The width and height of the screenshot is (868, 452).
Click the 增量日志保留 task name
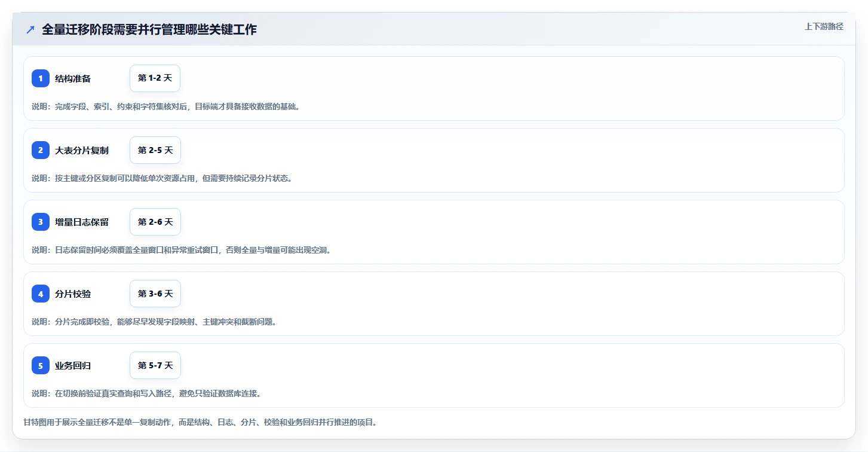pyautogui.click(x=82, y=222)
